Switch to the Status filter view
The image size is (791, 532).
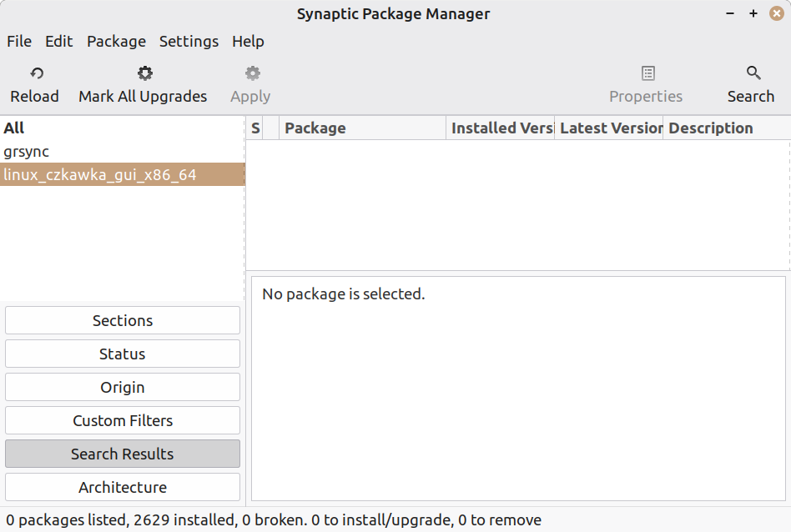tap(123, 354)
